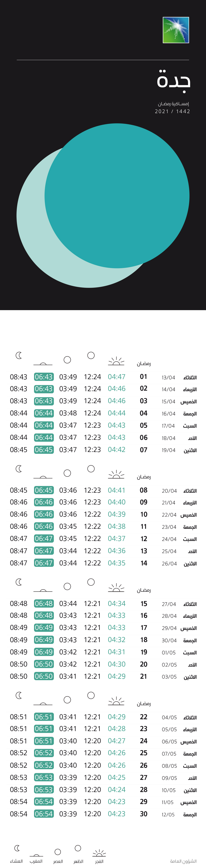Image resolution: width=206 pixels, height=868 pixels.
Task: Select highlighted Maghrib time for Ramadan day 01
Action: click(44, 377)
